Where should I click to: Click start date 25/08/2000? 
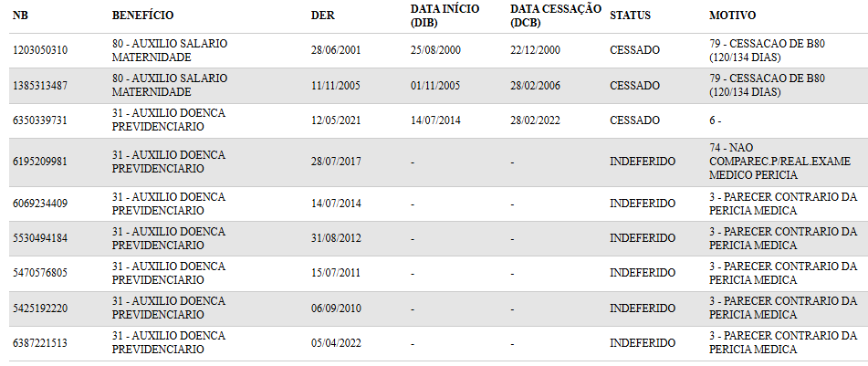435,50
